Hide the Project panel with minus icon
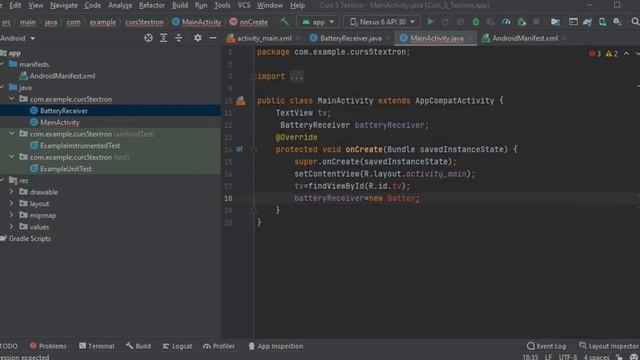 (213, 38)
